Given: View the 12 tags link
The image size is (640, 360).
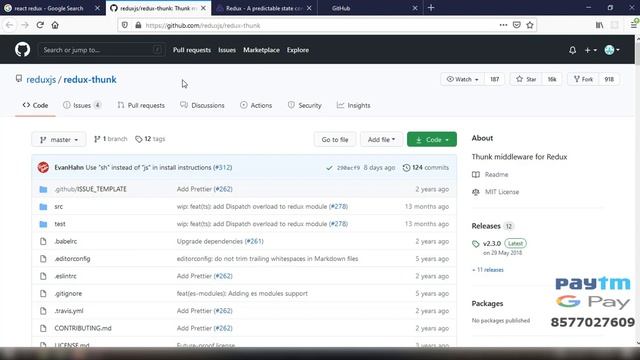Looking at the screenshot, I should point(150,139).
